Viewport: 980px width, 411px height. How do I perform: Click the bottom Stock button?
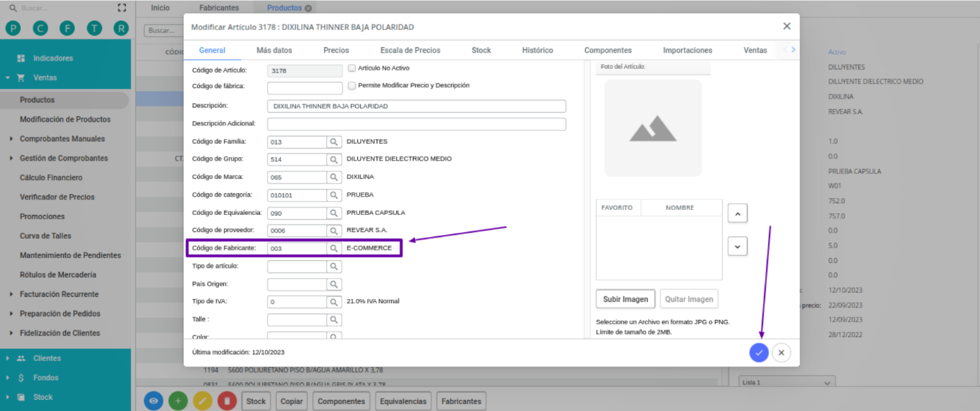tap(256, 401)
